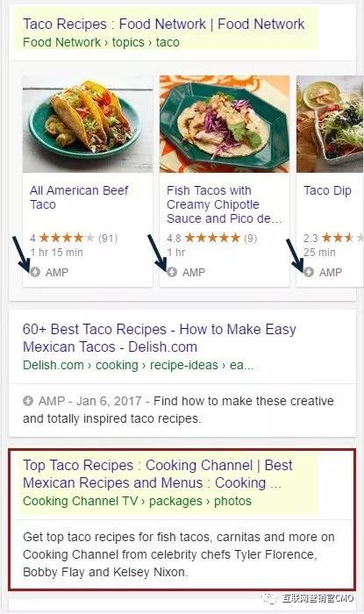364x614 pixels.
Task: Open the Taco Dip photo
Action: [330, 124]
